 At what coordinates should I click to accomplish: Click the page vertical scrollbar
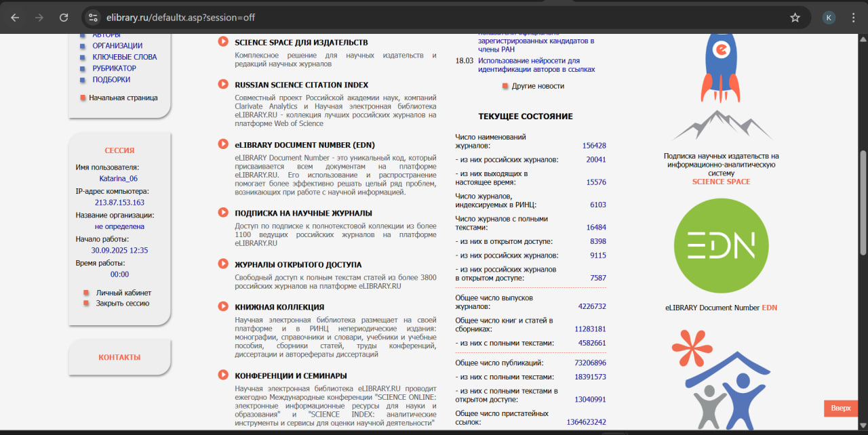click(863, 203)
